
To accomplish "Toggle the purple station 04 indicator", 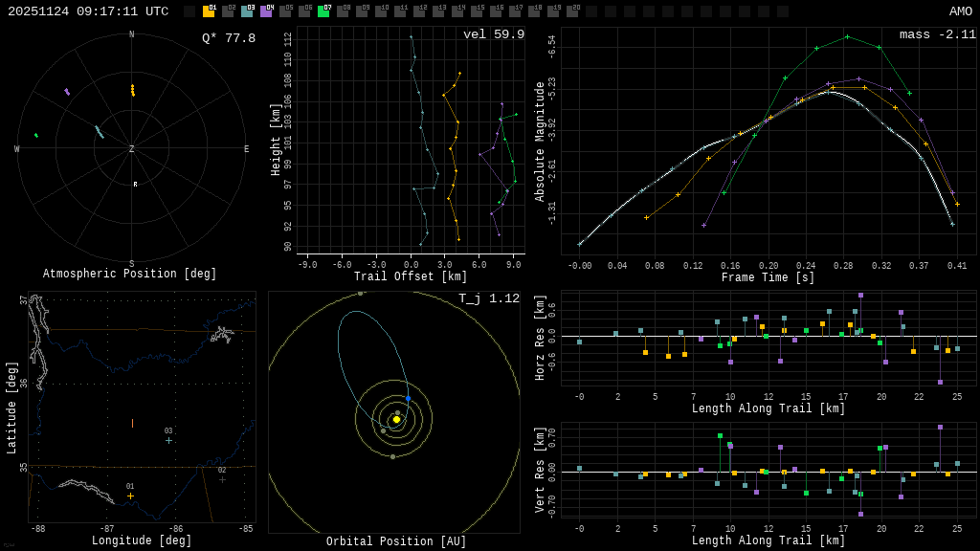I will click(x=266, y=11).
